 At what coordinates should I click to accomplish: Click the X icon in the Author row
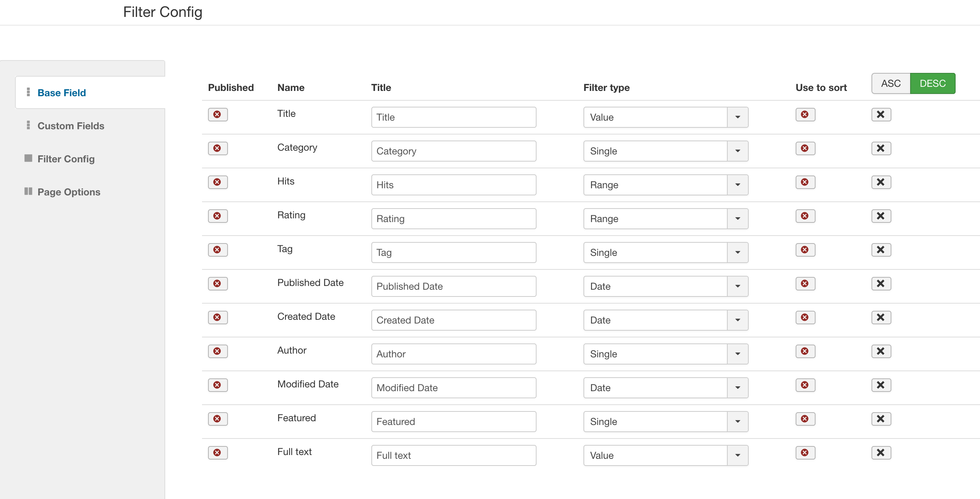pos(881,351)
